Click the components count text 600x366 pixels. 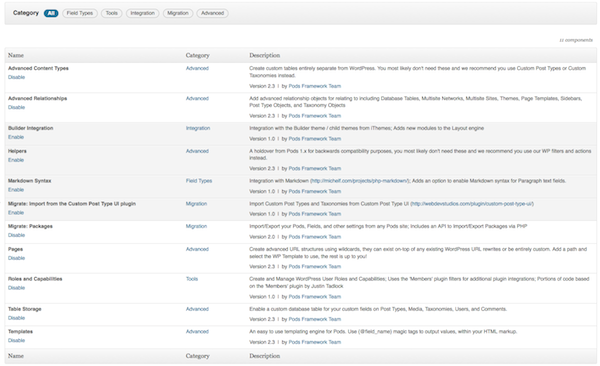(x=576, y=40)
